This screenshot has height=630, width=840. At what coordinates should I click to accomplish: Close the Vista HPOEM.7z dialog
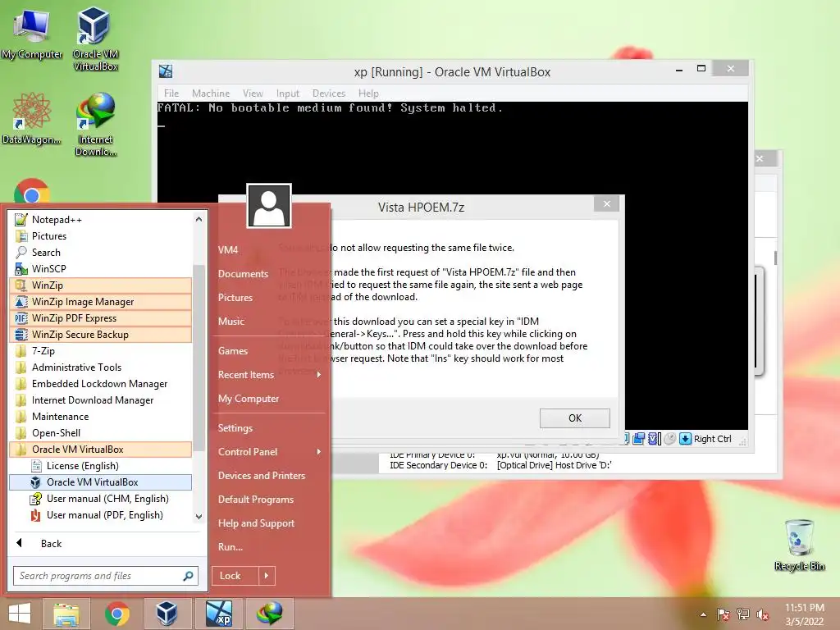point(606,203)
